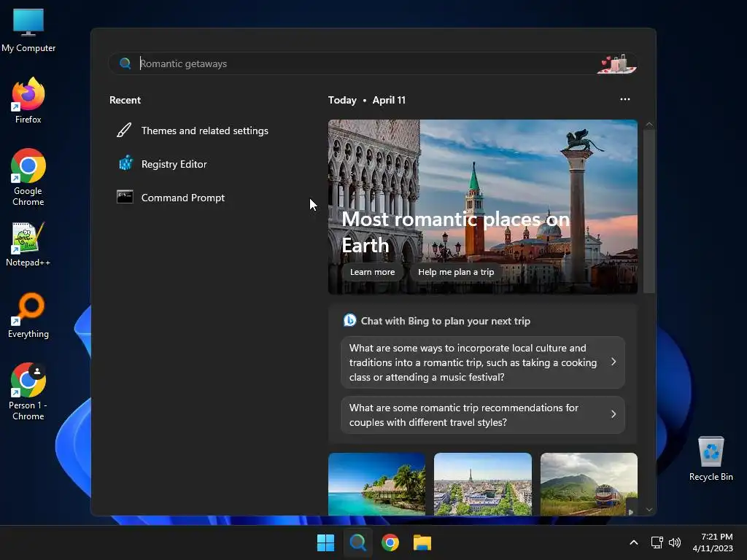The height and width of the screenshot is (560, 747).
Task: Click the magnifier icon in search box
Action: pyautogui.click(x=125, y=63)
